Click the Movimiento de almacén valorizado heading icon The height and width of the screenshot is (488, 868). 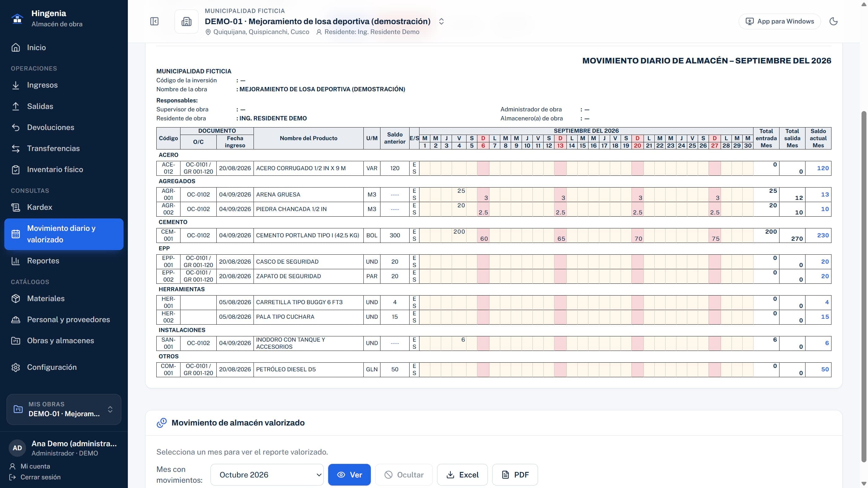(x=162, y=423)
